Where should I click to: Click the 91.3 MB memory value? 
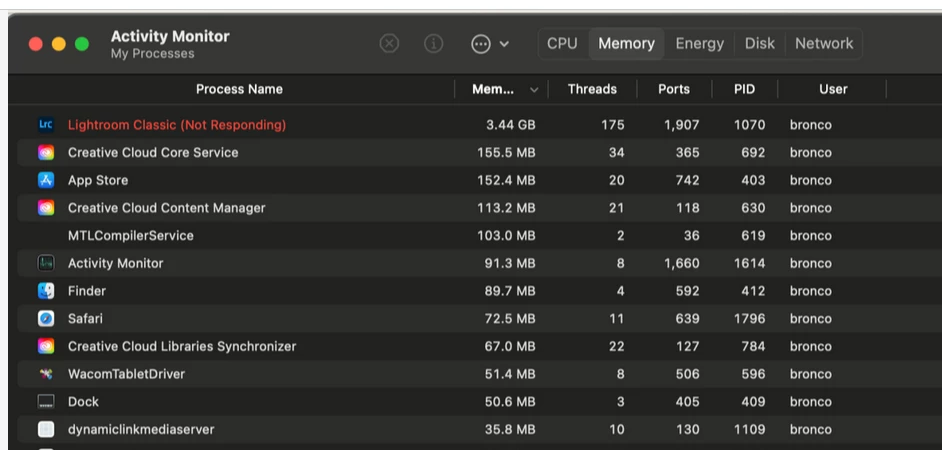pyautogui.click(x=510, y=263)
